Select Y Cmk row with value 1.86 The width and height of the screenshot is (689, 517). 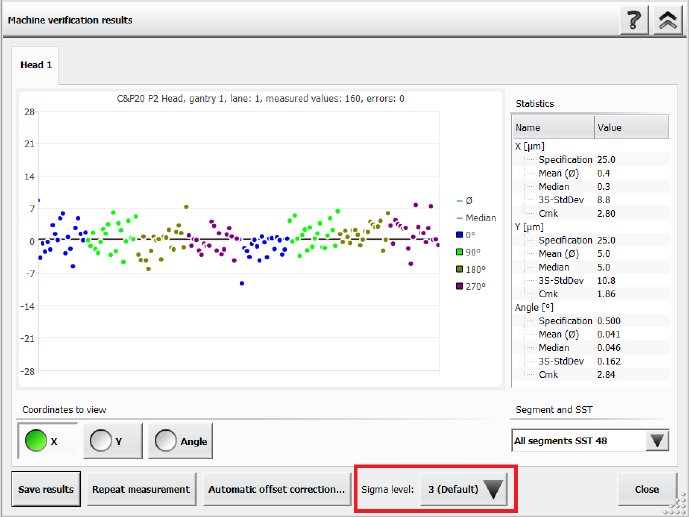(x=591, y=294)
